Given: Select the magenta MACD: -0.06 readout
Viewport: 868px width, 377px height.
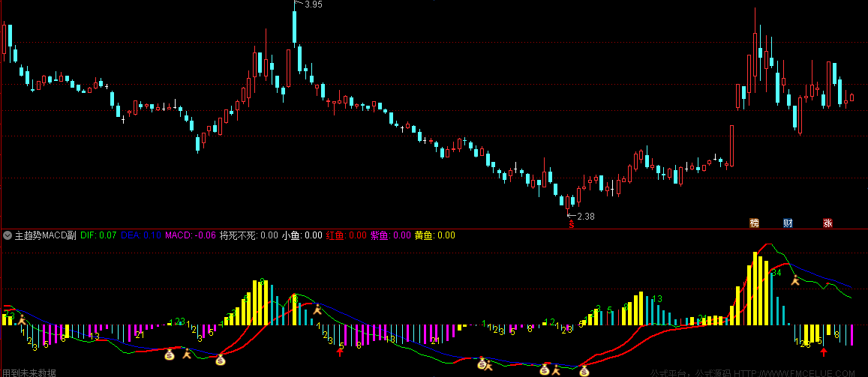Looking at the screenshot, I should click(191, 235).
